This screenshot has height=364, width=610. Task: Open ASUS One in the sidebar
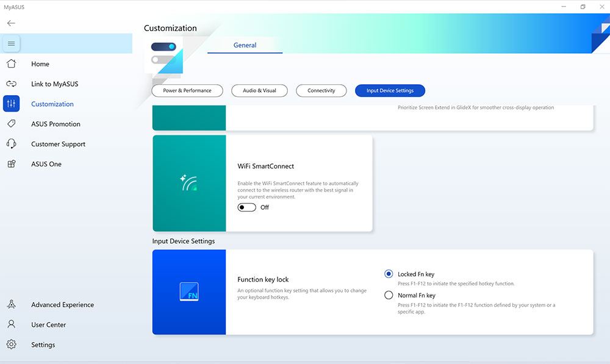coord(46,164)
